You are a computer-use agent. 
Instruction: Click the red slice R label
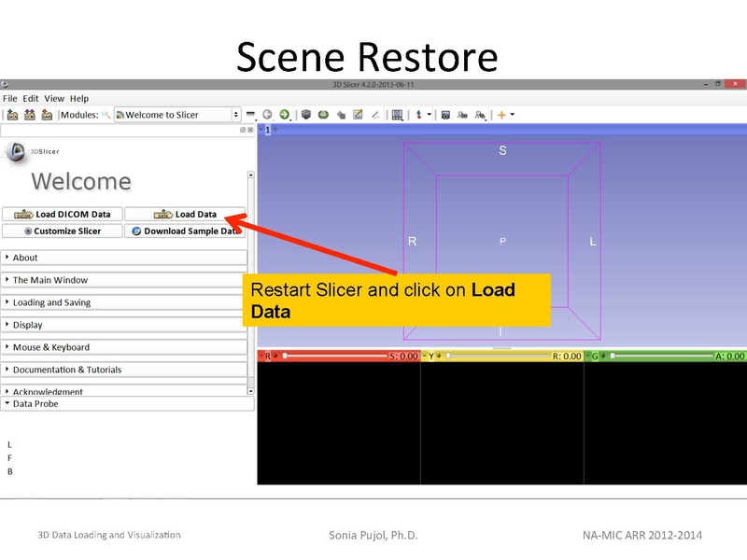click(x=268, y=356)
